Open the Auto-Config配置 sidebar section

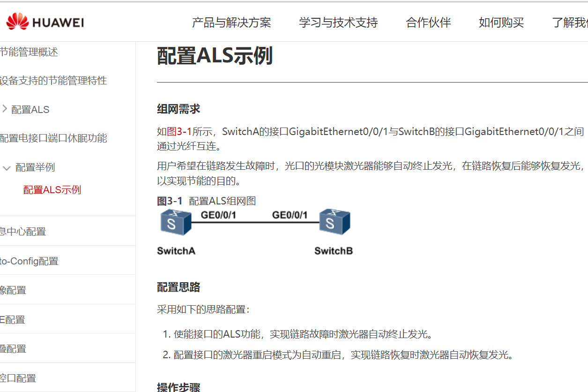[29, 261]
